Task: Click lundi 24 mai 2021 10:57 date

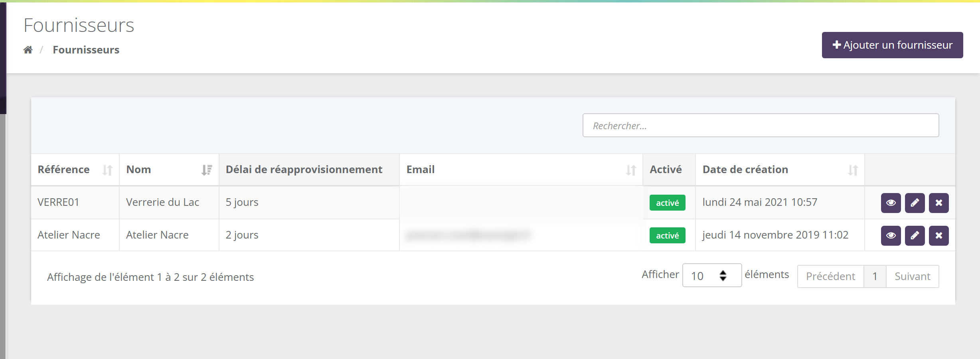Action: coord(760,202)
